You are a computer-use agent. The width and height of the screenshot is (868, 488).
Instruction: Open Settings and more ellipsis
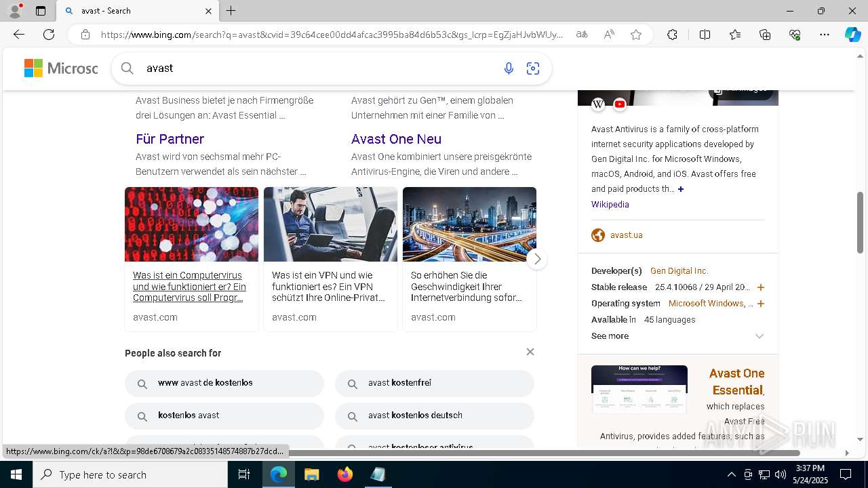point(825,35)
